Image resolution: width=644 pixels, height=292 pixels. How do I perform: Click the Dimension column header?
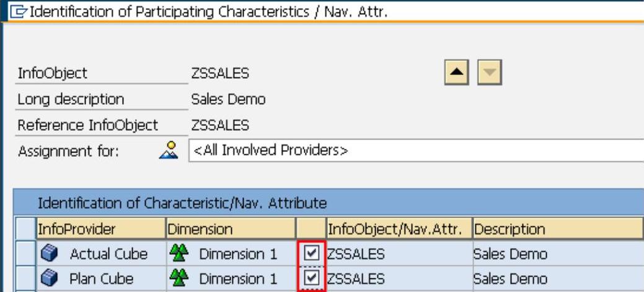(231, 229)
